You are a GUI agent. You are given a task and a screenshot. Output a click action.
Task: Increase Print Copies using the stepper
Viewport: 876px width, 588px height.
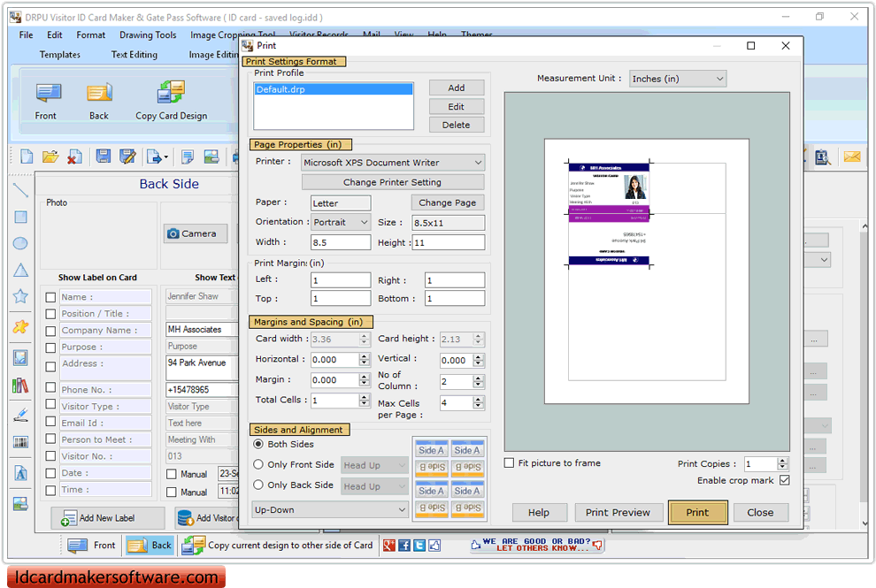click(x=784, y=460)
